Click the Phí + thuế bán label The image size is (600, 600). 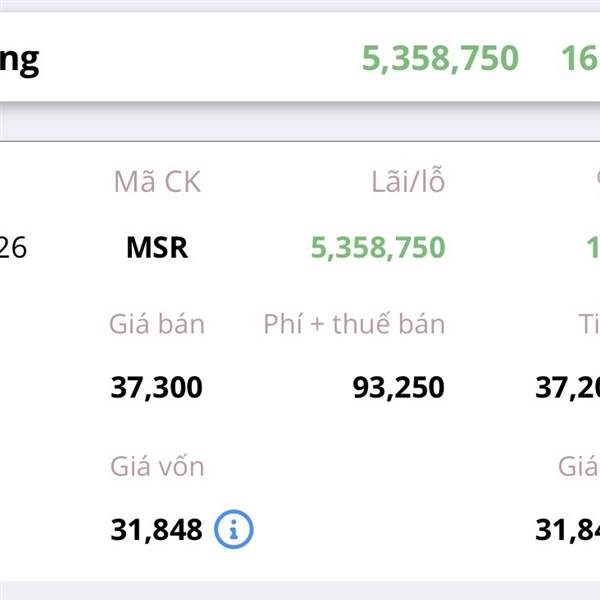(x=354, y=324)
